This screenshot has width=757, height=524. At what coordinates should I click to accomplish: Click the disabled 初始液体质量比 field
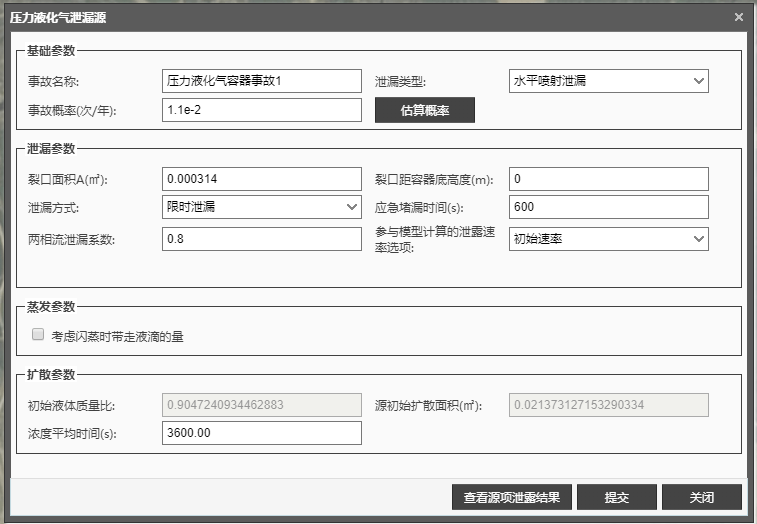[x=261, y=405]
